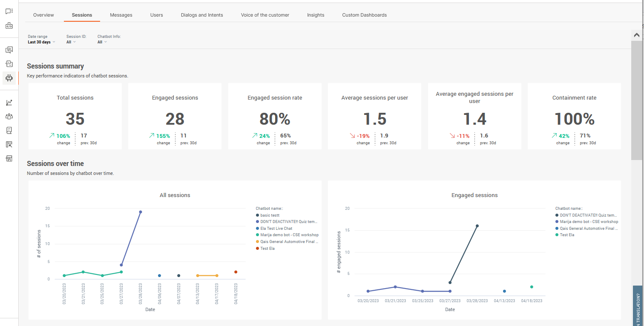Toggle 'basic testt' legend in All sessions

270,215
